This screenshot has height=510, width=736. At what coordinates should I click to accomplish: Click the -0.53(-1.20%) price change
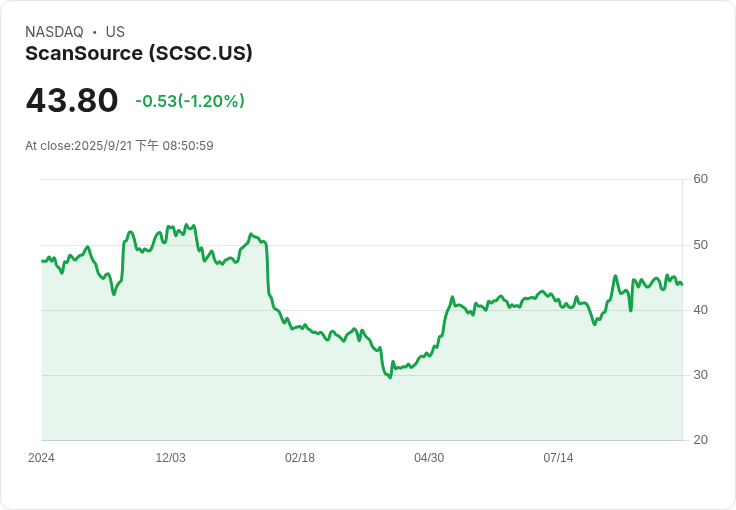[x=190, y=101]
